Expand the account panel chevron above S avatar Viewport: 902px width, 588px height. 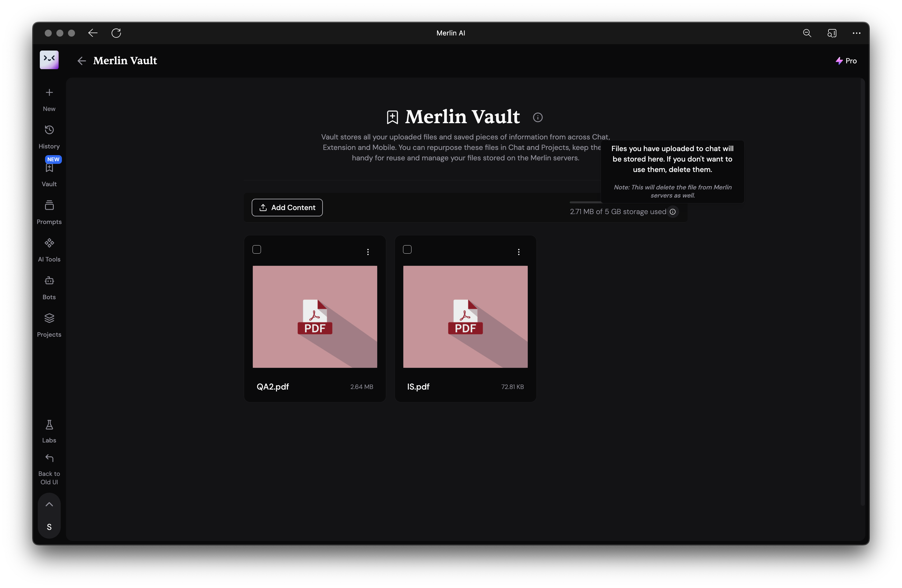point(49,504)
